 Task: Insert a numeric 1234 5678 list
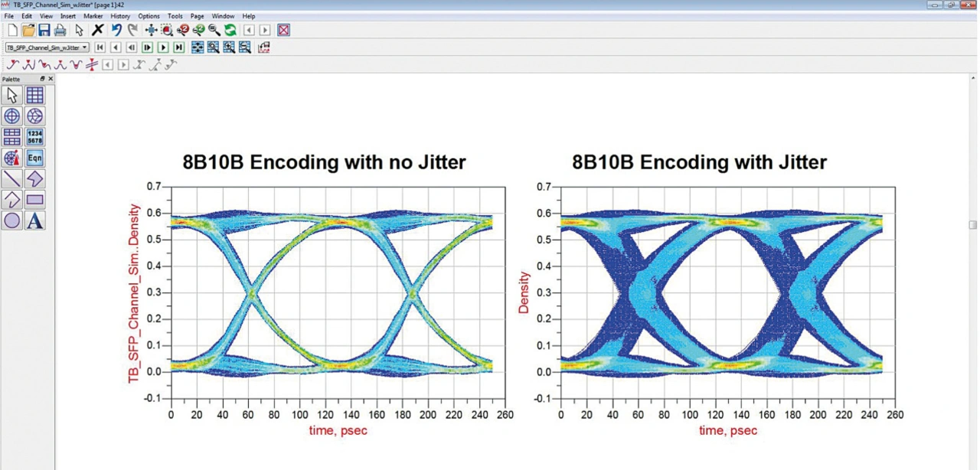[34, 137]
